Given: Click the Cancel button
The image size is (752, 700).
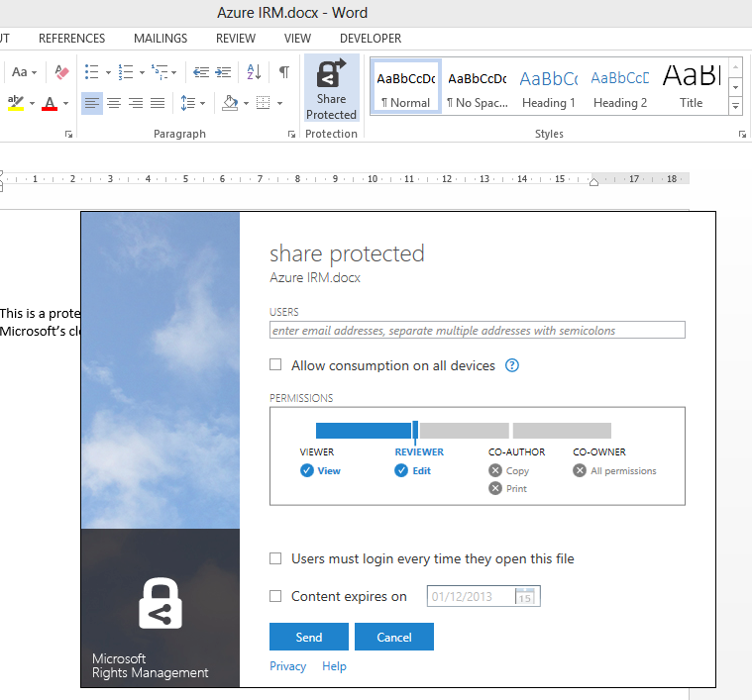Looking at the screenshot, I should (394, 637).
